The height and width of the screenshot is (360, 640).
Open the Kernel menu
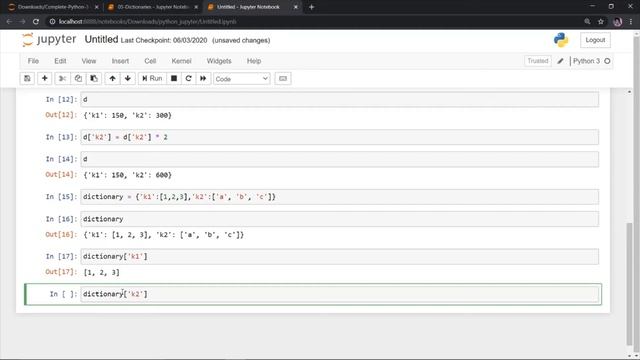[x=181, y=61]
